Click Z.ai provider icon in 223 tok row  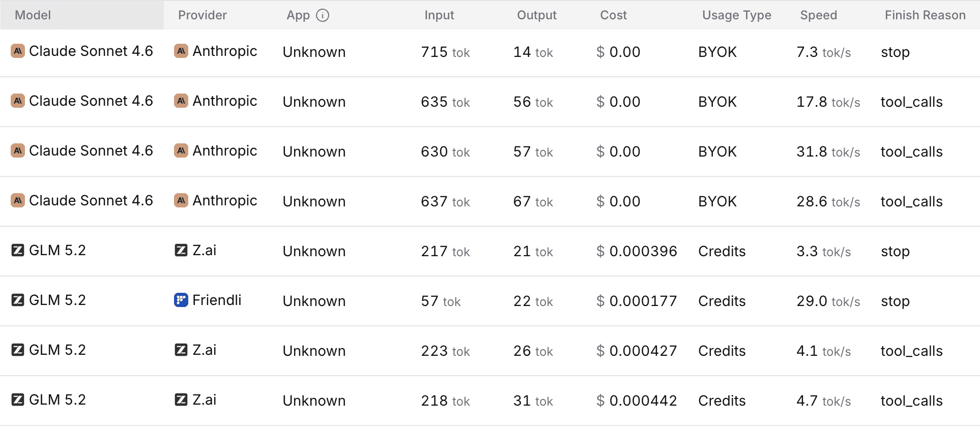[181, 350]
